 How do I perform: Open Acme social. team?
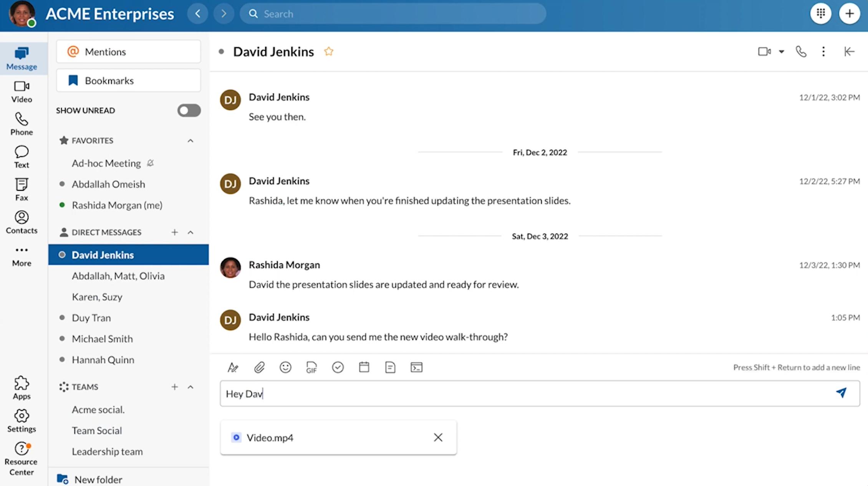(x=128, y=410)
